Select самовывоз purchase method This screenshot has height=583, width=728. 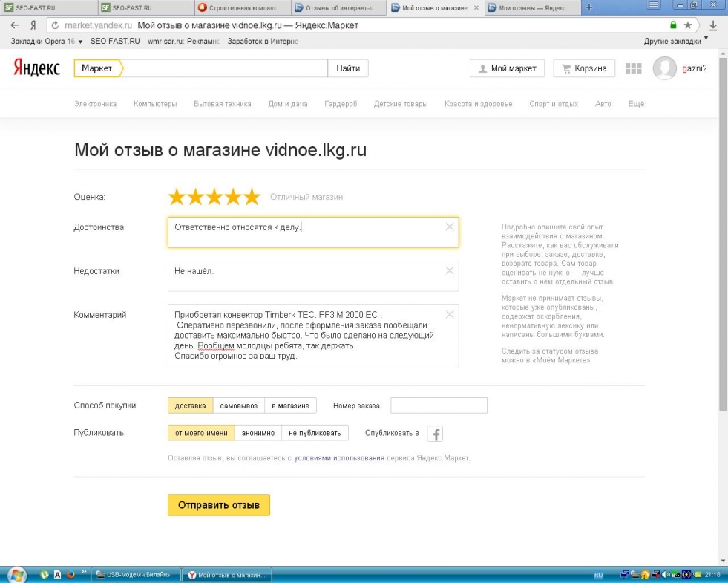238,406
